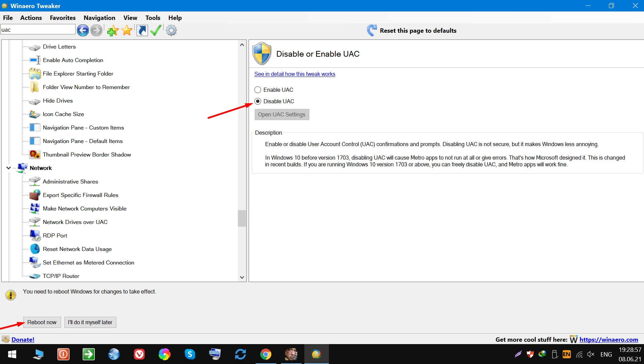This screenshot has height=364, width=644.
Task: Open Google Chrome from the taskbar
Action: [x=266, y=354]
